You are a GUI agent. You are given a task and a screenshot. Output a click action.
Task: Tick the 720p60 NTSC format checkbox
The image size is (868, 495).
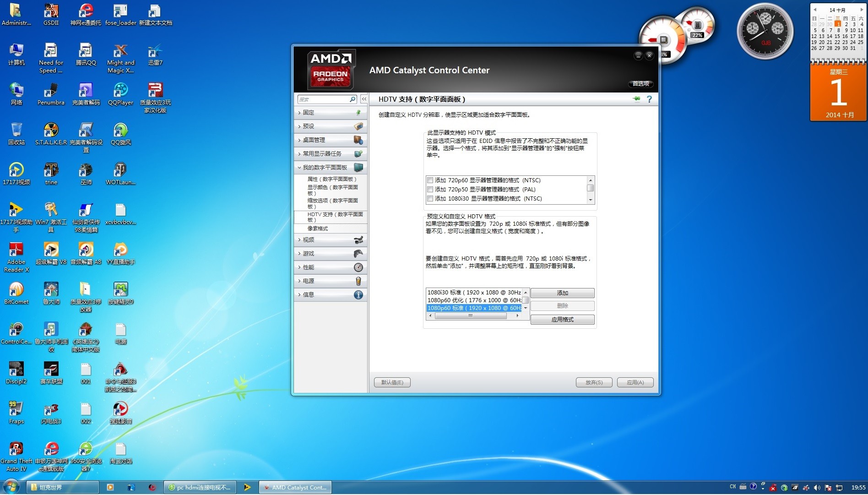(x=430, y=180)
